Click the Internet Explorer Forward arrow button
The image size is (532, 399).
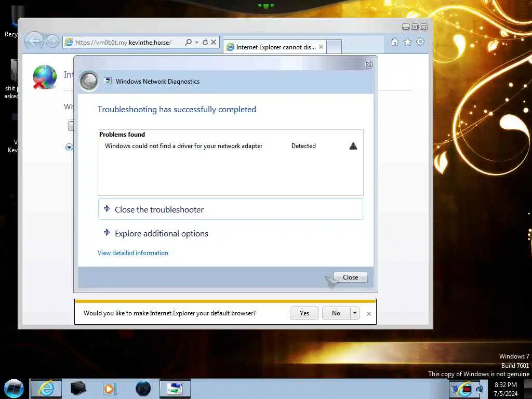52,42
